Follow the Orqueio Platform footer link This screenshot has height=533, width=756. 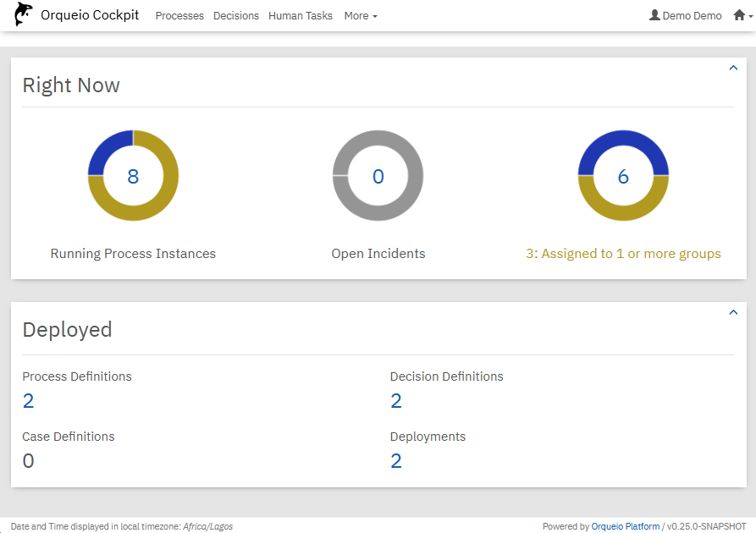[625, 526]
